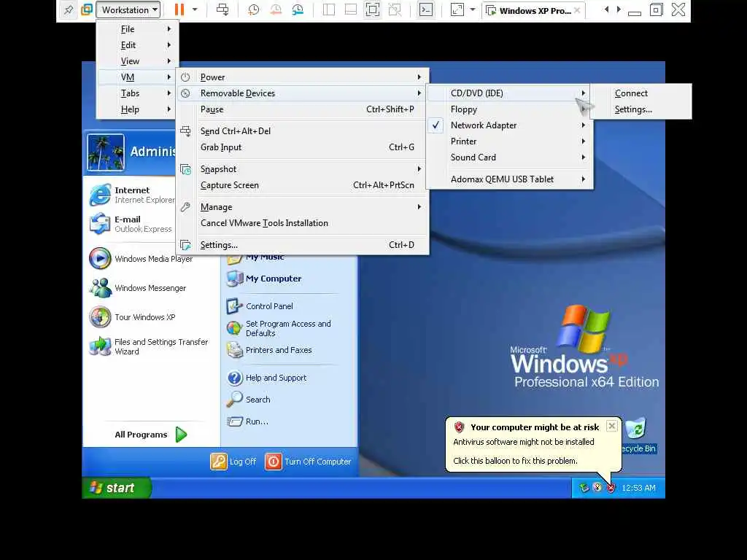
Task: Open Files and Settings Transfer Wizard
Action: click(149, 346)
